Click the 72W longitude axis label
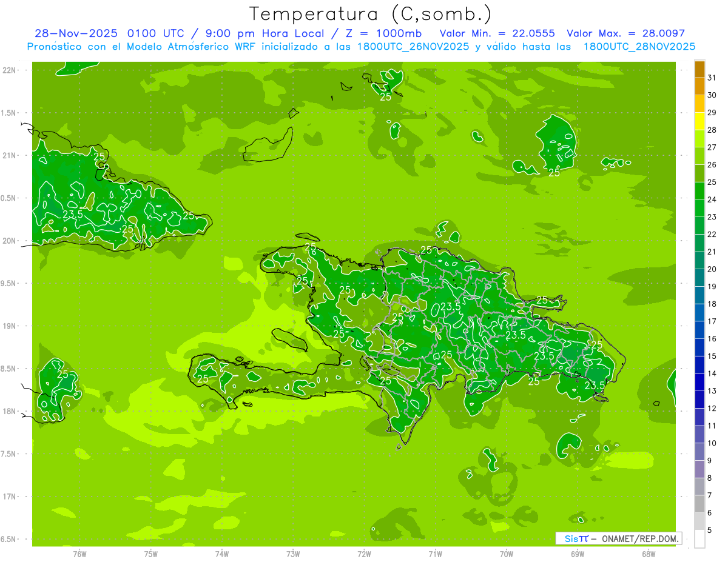728x562 pixels. pos(364,554)
